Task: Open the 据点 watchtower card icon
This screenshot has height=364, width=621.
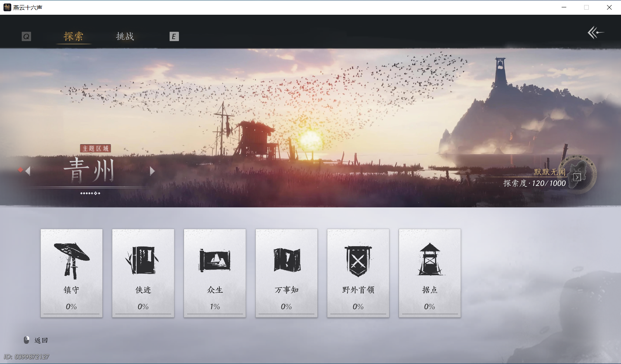Action: (x=430, y=259)
